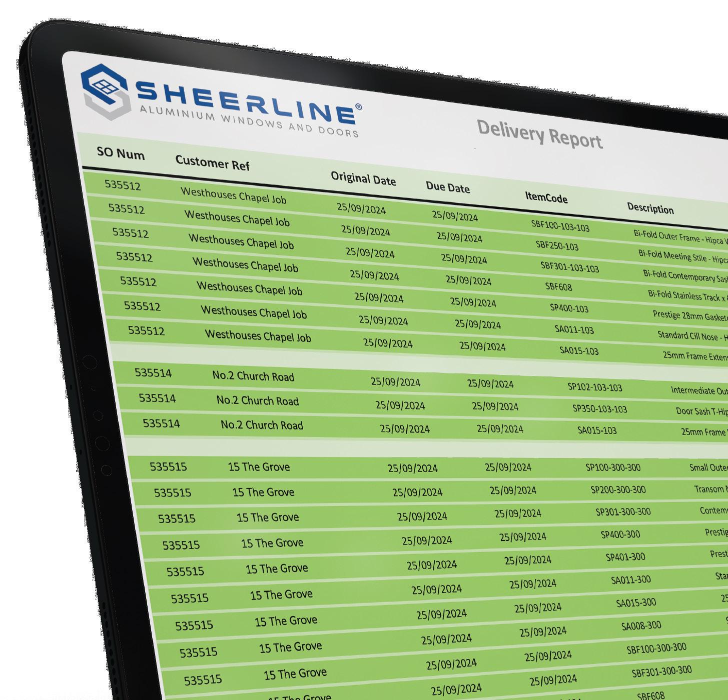This screenshot has height=700, width=728.
Task: Click SO number 535514 in the SP102-103-103 row
Action: point(153,373)
